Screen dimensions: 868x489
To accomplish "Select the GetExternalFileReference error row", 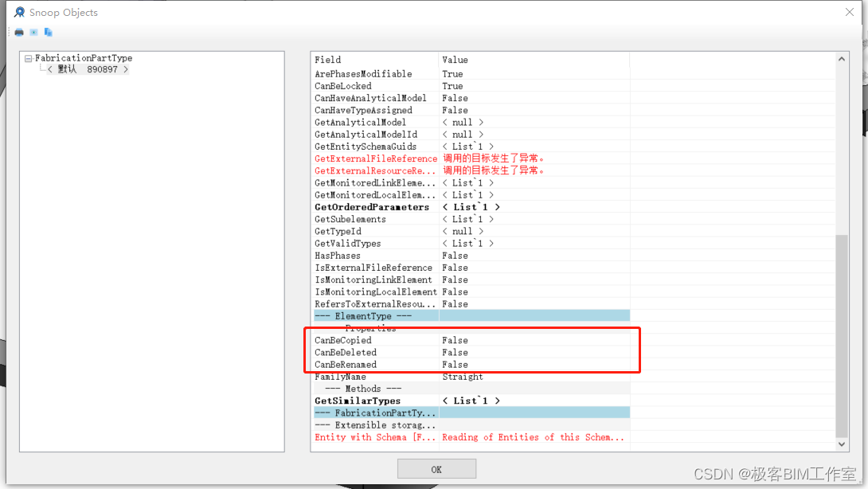I will point(374,158).
